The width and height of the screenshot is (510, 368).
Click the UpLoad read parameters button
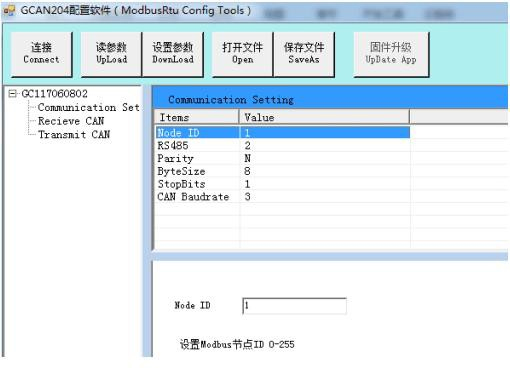(x=111, y=54)
